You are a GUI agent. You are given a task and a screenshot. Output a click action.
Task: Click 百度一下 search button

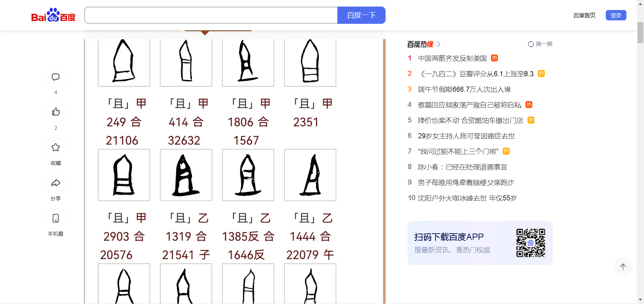click(x=361, y=15)
